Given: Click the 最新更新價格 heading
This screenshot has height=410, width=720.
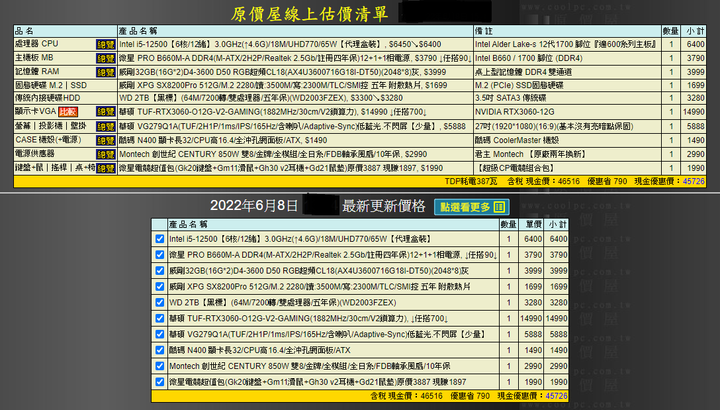Looking at the screenshot, I should (383, 206).
